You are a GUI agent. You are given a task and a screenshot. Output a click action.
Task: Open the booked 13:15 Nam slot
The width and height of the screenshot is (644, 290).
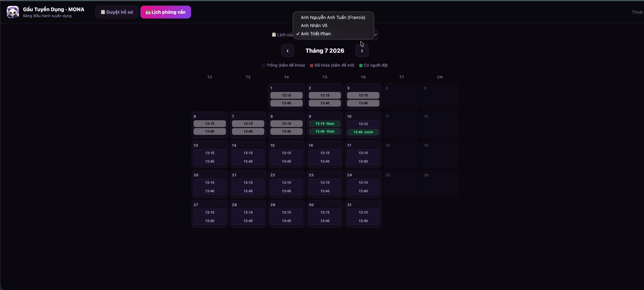[x=325, y=124]
